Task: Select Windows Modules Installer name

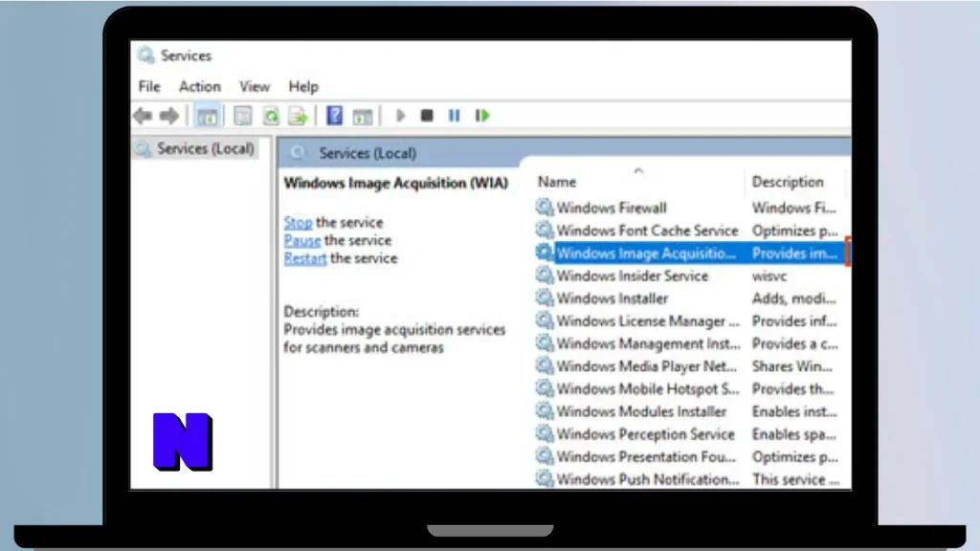Action: [642, 411]
